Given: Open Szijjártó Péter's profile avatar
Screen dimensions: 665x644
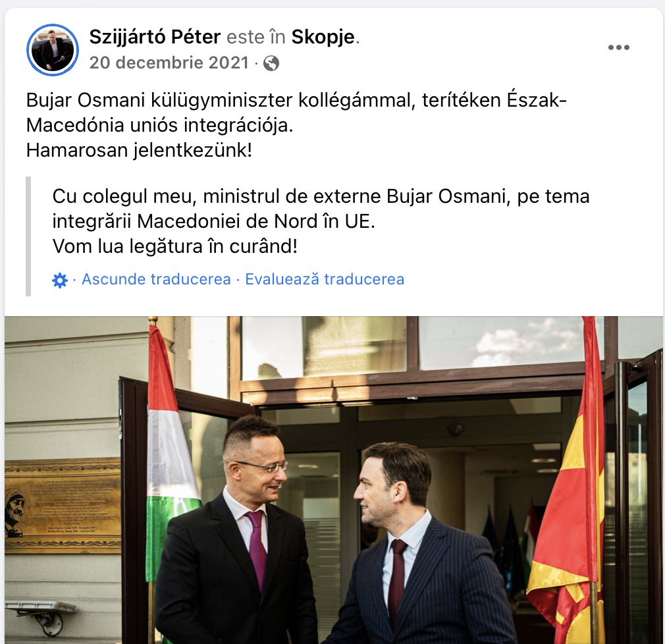Looking at the screenshot, I should 53,49.
